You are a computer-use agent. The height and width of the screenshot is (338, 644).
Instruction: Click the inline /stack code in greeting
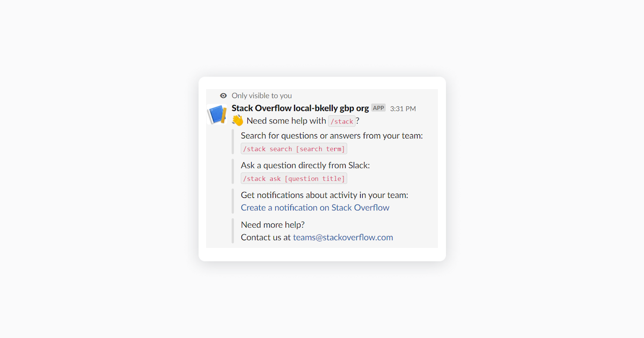point(342,121)
